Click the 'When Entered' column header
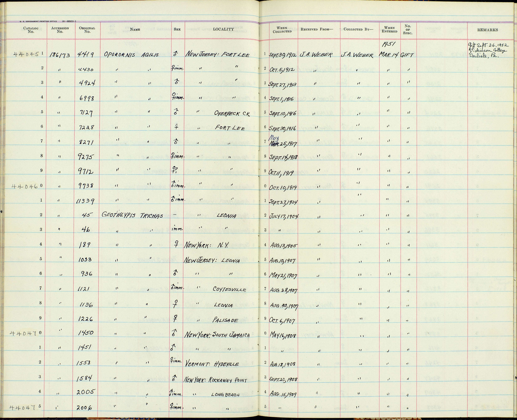517x420 pixels. click(x=389, y=30)
